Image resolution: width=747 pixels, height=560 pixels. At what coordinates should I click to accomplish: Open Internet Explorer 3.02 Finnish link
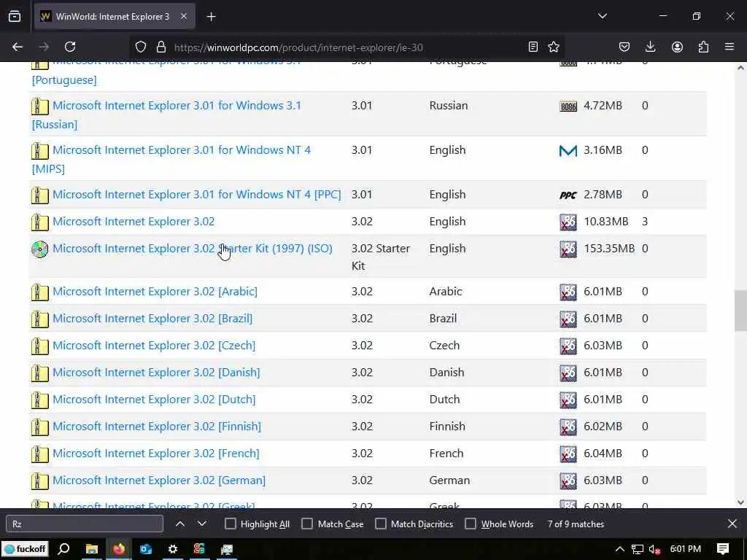pos(157,426)
